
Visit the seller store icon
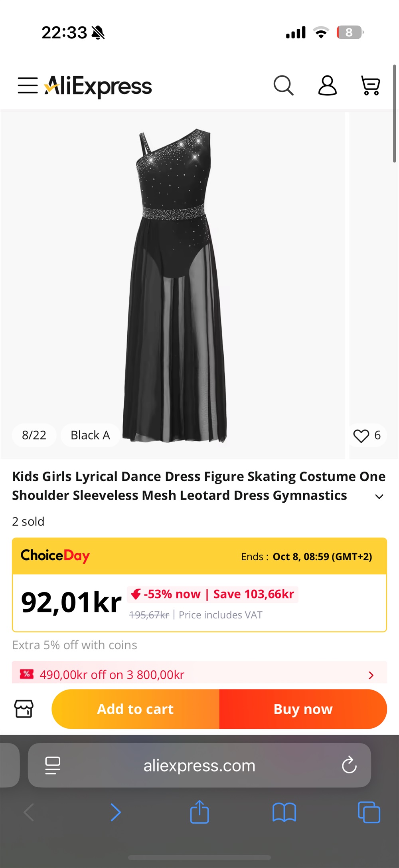tap(24, 709)
